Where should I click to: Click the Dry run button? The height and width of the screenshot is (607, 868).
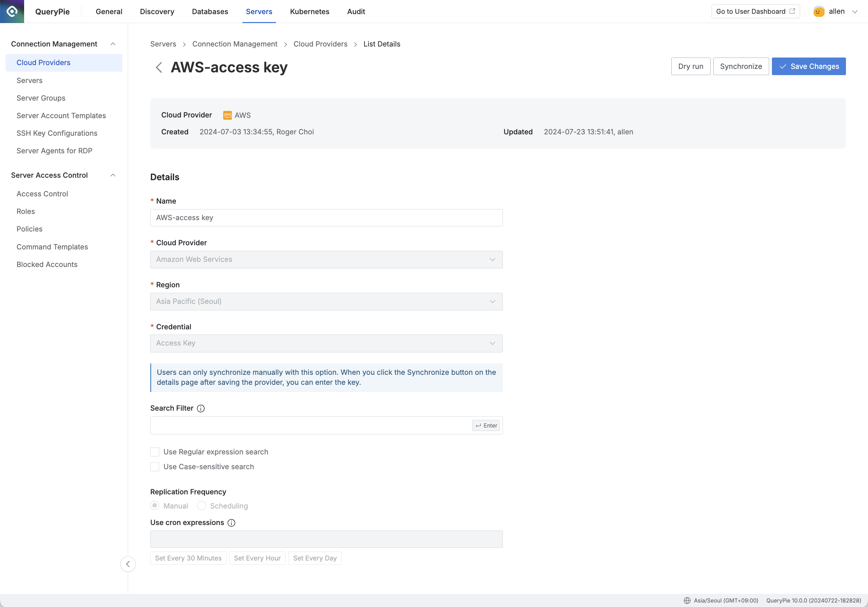pos(690,66)
